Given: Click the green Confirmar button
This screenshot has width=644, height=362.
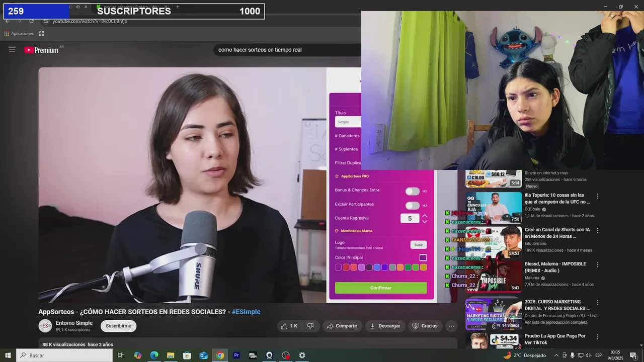Looking at the screenshot, I should coord(381,288).
